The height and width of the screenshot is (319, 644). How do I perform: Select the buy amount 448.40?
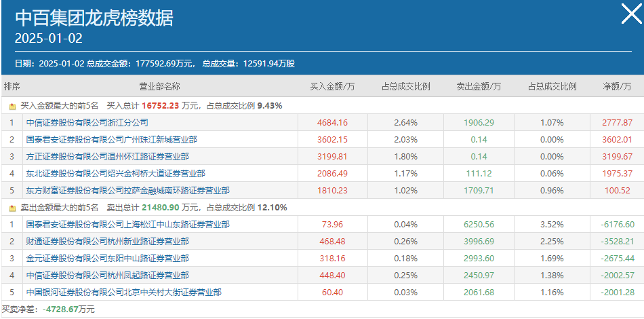point(332,276)
